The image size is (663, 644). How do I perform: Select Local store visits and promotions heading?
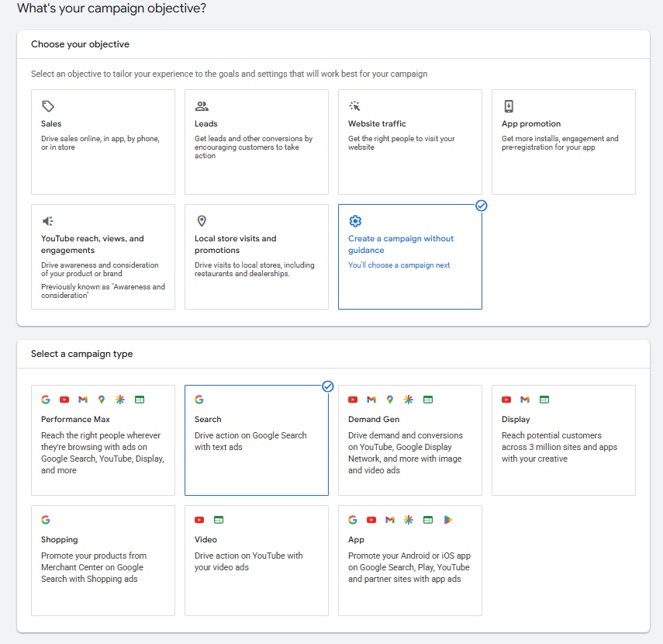pos(235,244)
